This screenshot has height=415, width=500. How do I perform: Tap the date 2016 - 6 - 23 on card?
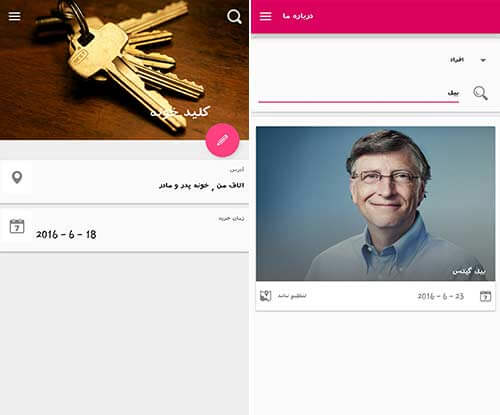pos(440,296)
